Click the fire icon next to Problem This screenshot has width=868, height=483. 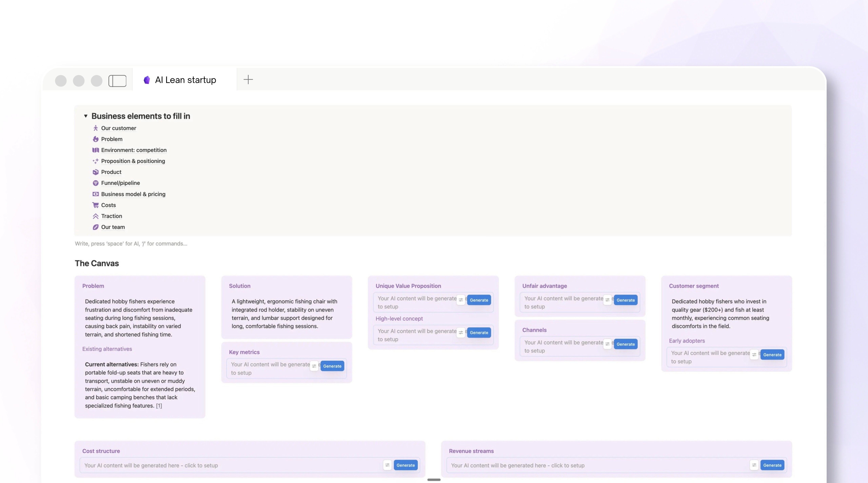tap(96, 139)
